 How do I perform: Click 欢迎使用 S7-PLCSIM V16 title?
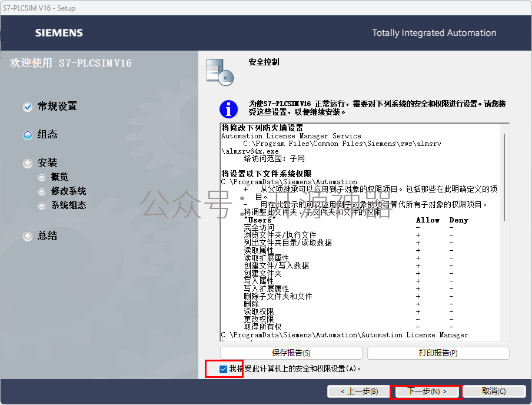click(71, 63)
